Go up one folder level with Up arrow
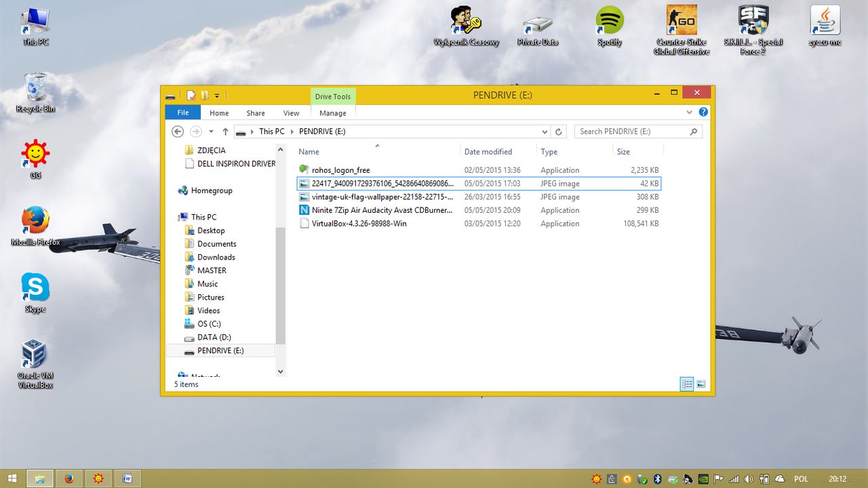The height and width of the screenshot is (488, 868). (x=226, y=131)
